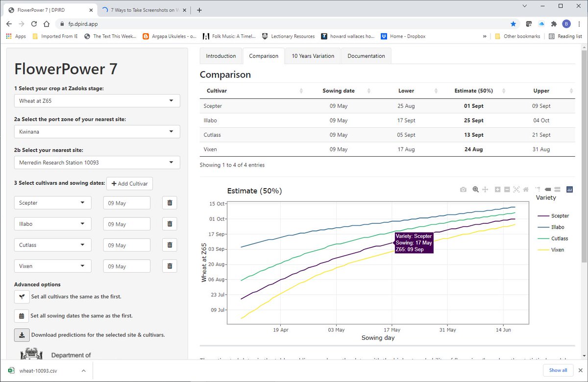Image resolution: width=588 pixels, height=382 pixels.
Task: Toggle Illabo line in chart legend
Action: point(551,227)
